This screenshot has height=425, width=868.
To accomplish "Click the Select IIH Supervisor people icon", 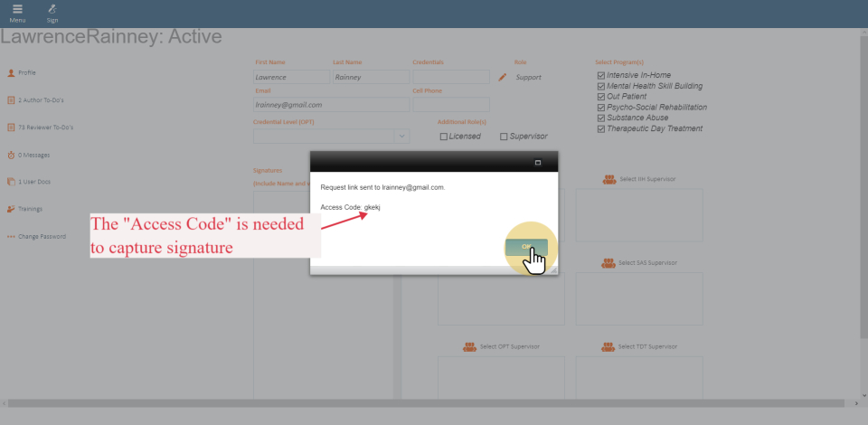I will [609, 179].
